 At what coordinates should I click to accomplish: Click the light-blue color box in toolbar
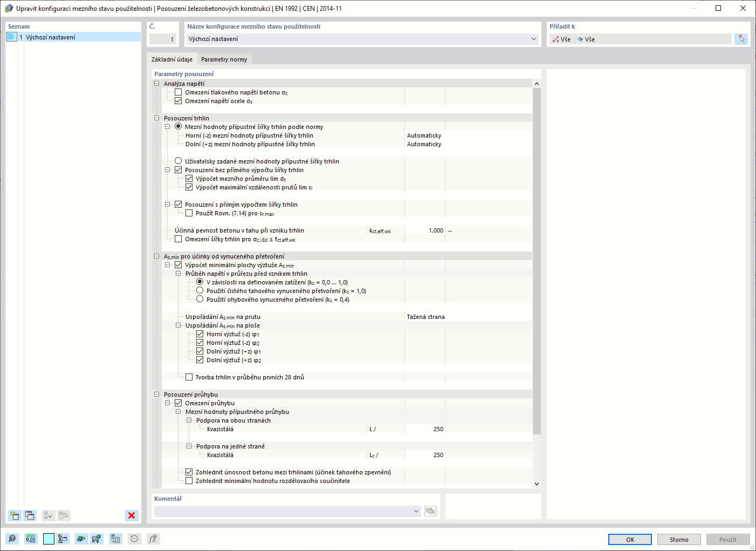[49, 539]
